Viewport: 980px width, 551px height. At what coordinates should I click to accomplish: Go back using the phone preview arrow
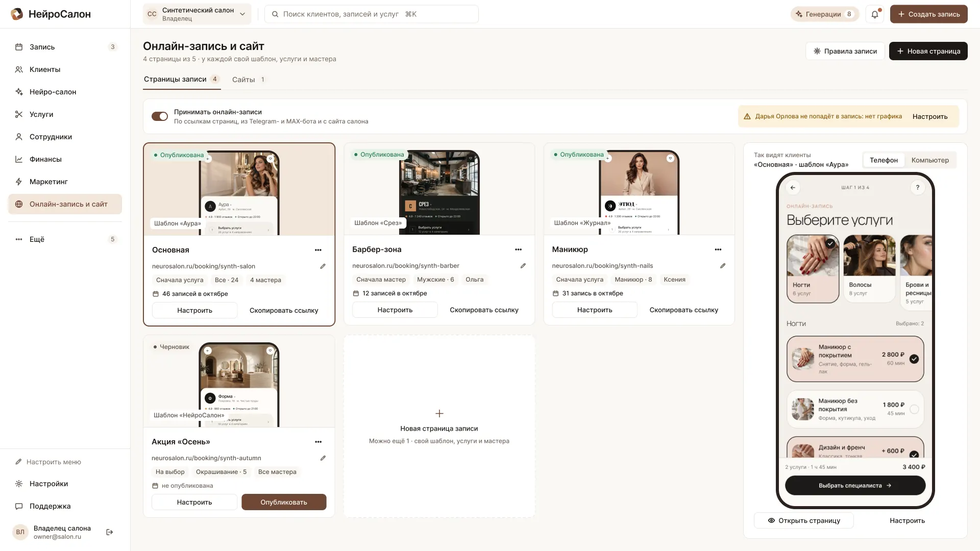793,188
